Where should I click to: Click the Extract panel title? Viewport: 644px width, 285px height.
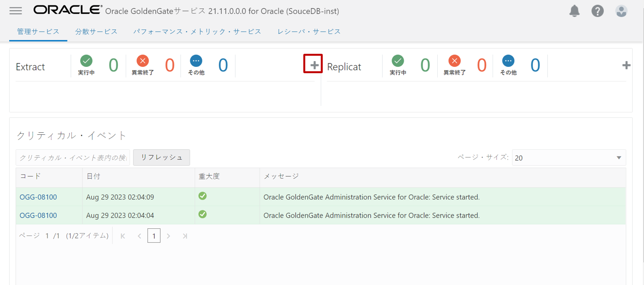click(x=30, y=67)
